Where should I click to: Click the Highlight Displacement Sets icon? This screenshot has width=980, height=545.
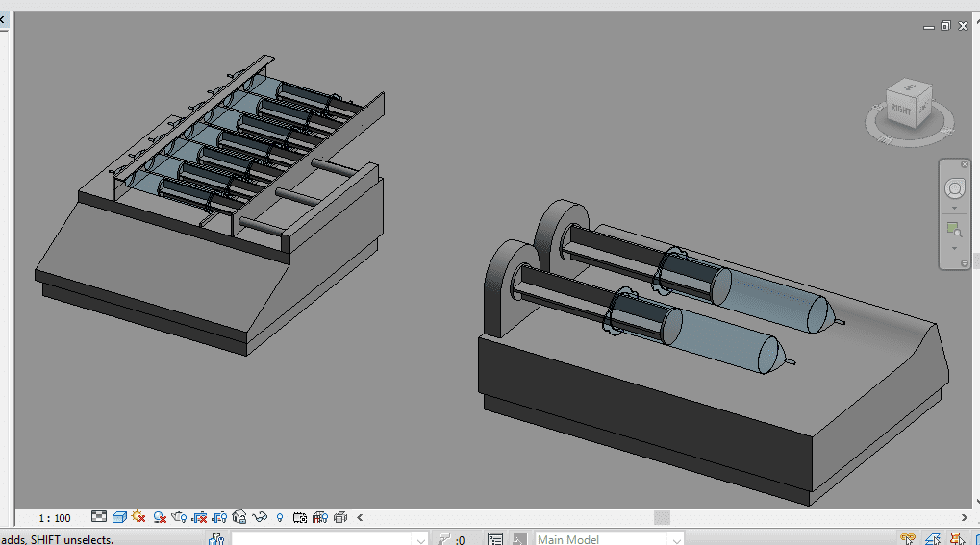pos(340,517)
